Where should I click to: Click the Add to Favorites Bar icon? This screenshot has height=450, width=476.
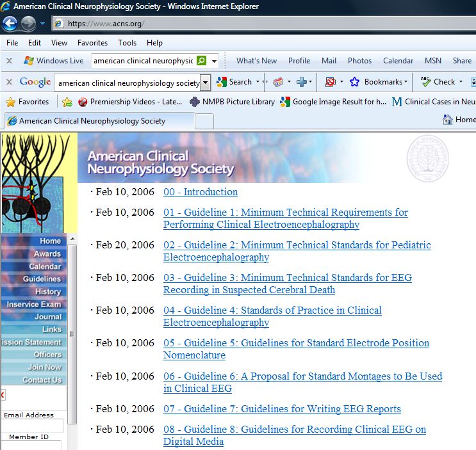coord(67,102)
